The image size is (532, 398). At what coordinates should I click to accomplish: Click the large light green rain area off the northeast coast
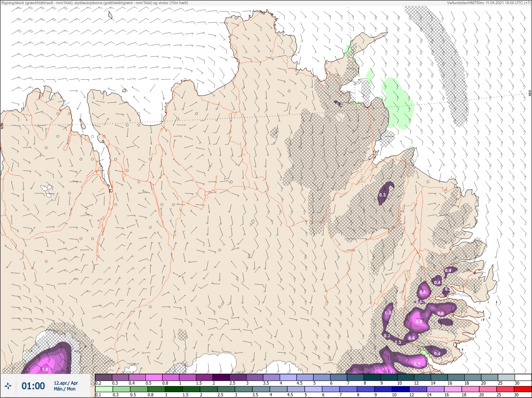pyautogui.click(x=397, y=103)
